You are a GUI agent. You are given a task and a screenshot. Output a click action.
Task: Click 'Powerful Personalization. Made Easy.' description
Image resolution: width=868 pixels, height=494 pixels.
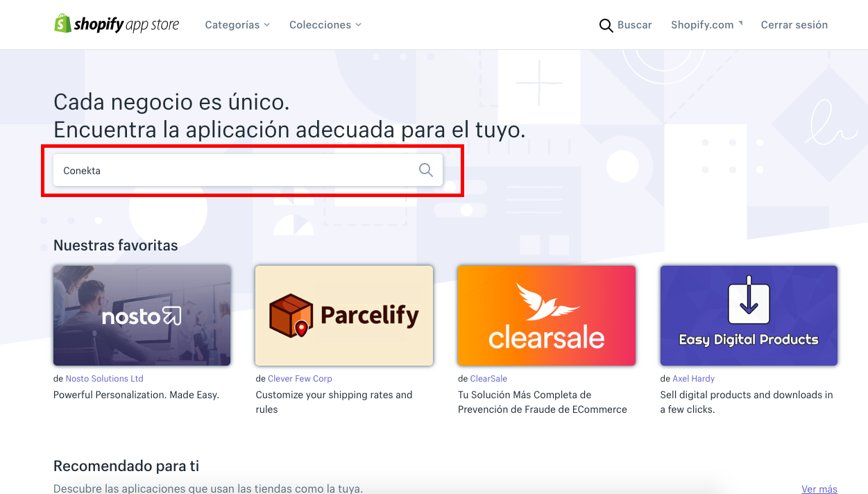click(136, 395)
